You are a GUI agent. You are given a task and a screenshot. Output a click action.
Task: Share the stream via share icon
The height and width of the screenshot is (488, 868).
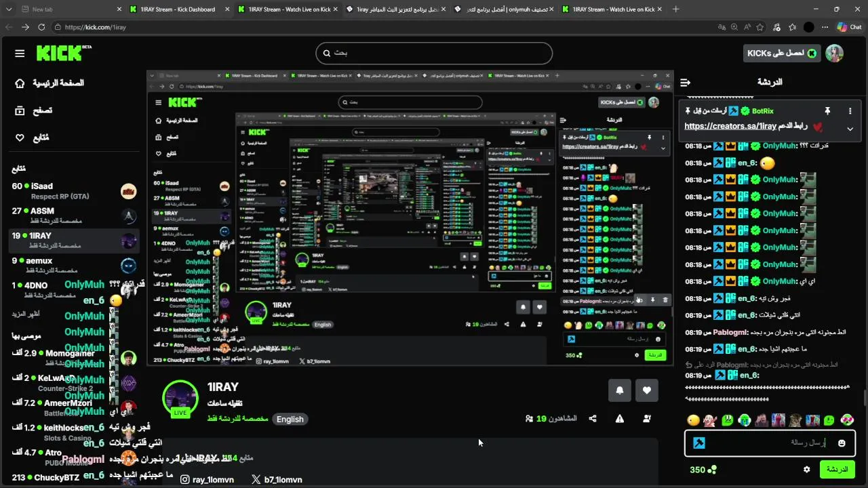[x=593, y=419]
